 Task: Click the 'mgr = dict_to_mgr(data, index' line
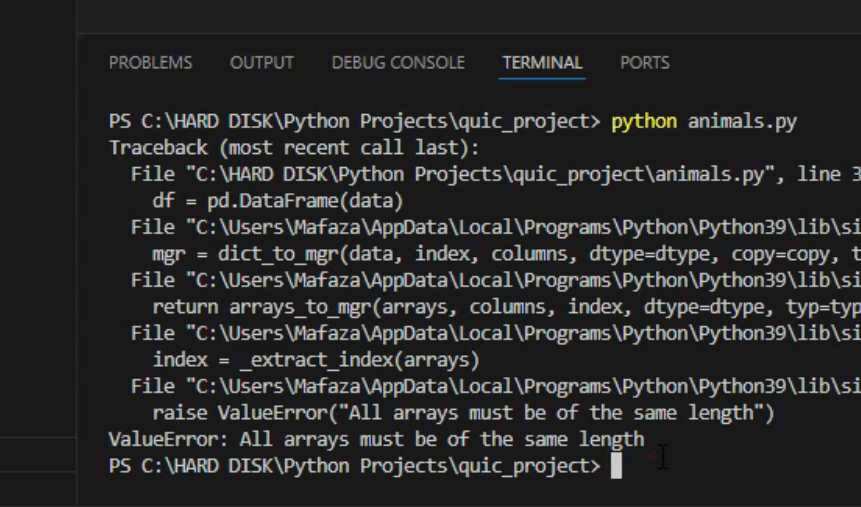click(506, 254)
